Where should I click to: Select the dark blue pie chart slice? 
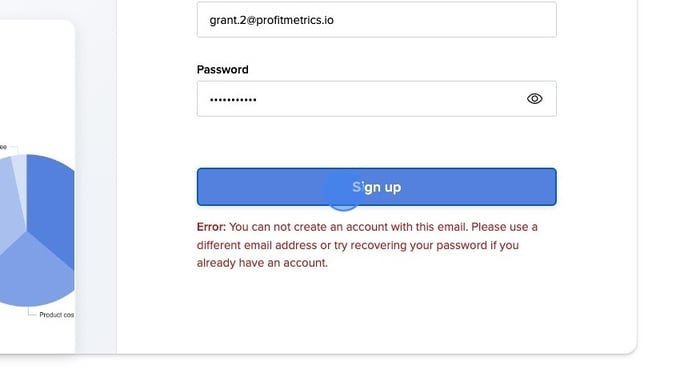click(50, 206)
